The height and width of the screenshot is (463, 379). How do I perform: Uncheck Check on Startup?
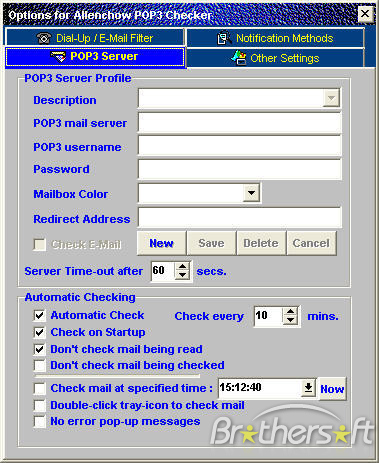coord(40,332)
